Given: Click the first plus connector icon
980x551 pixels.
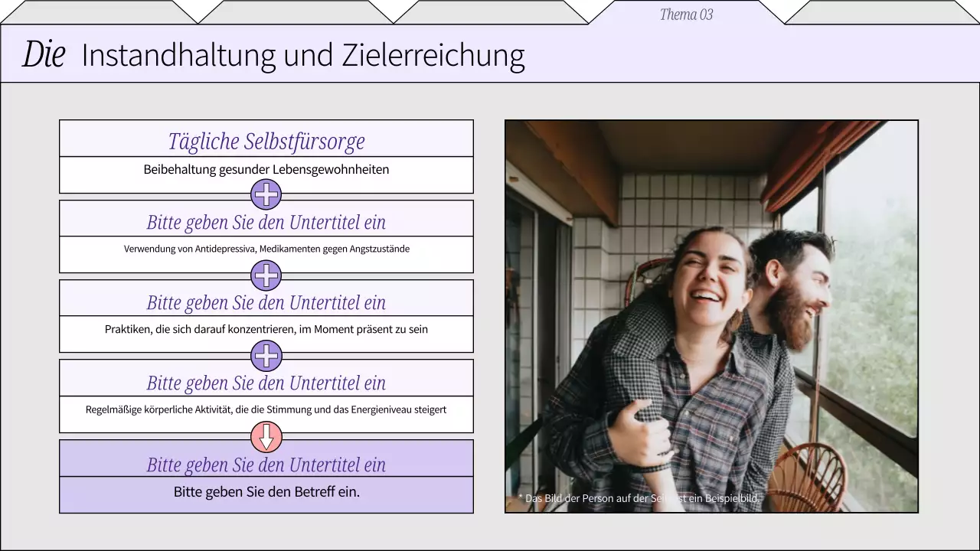Looking at the screenshot, I should point(266,194).
